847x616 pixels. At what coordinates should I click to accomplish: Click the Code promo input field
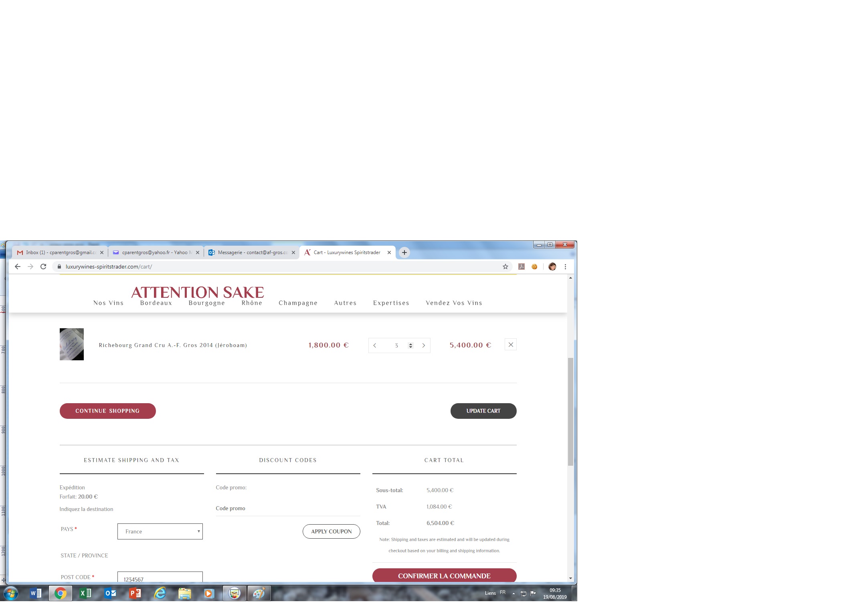click(288, 508)
